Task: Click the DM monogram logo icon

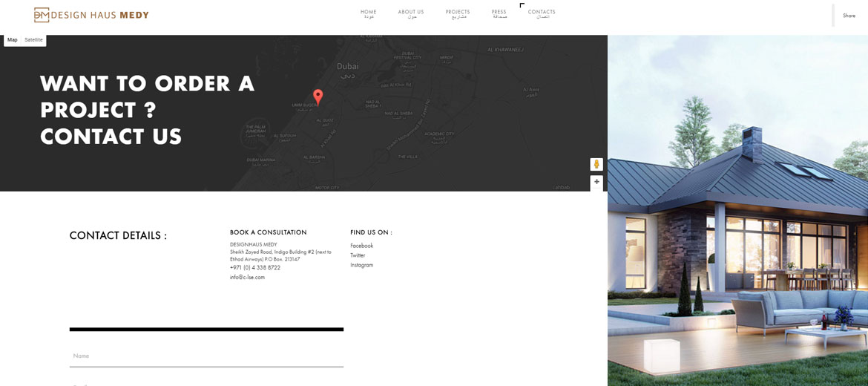Action: pos(42,15)
